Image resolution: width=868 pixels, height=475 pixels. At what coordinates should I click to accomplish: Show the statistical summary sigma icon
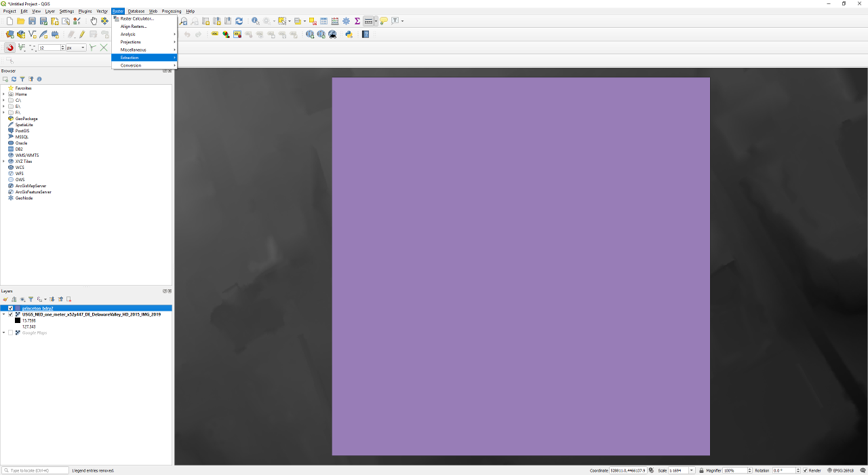[357, 21]
